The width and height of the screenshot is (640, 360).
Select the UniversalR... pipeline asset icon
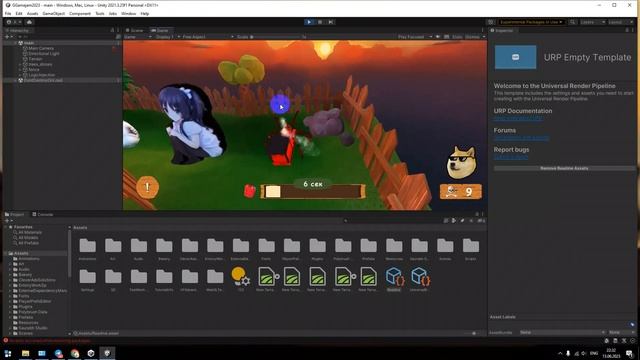[420, 276]
